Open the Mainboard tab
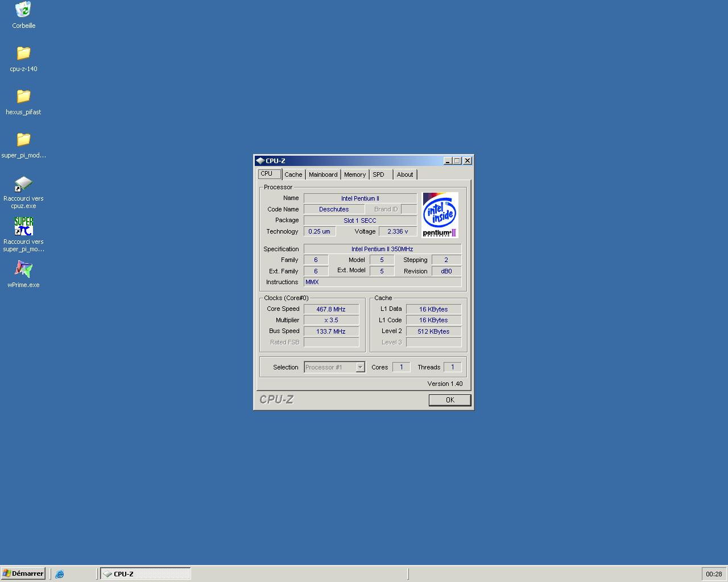The height and width of the screenshot is (582, 728). pyautogui.click(x=323, y=174)
